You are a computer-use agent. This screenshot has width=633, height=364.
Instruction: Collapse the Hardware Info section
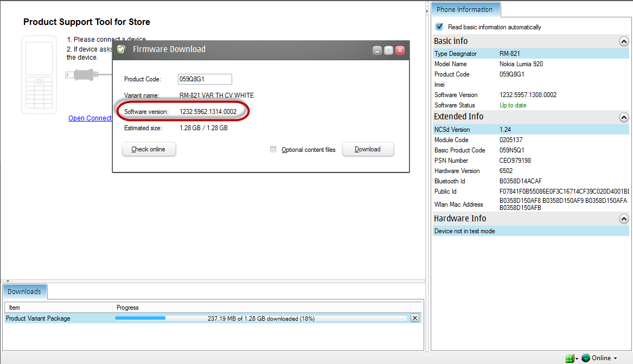click(x=624, y=219)
